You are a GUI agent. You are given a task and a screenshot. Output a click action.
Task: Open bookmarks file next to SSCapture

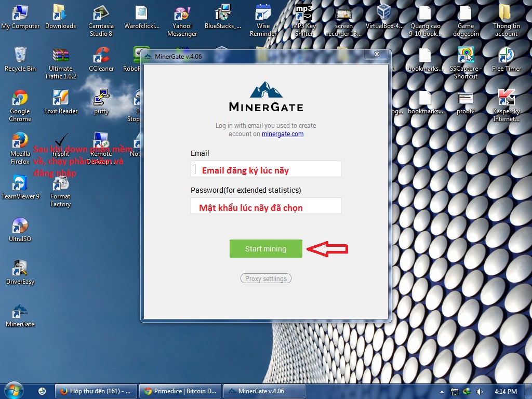coord(425,59)
